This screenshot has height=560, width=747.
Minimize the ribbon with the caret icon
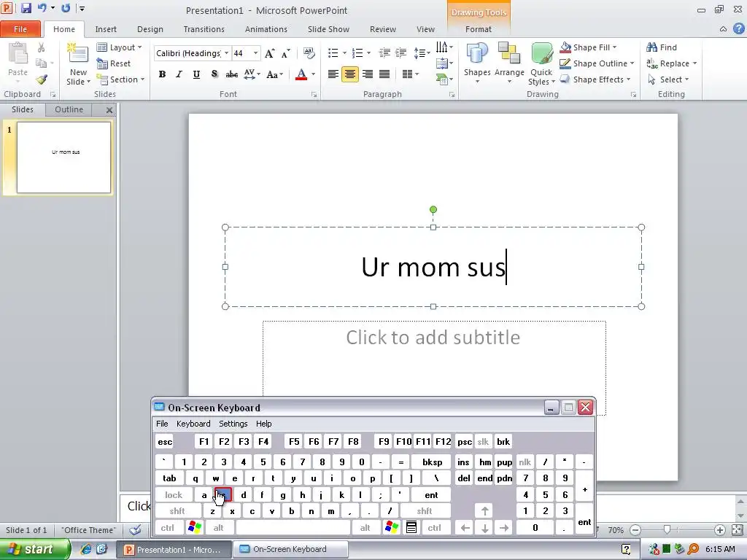coord(723,29)
